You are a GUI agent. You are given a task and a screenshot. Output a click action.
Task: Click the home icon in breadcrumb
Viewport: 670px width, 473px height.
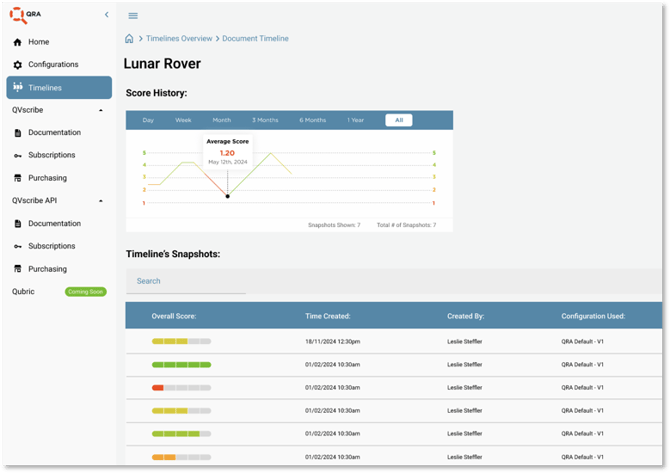click(129, 39)
